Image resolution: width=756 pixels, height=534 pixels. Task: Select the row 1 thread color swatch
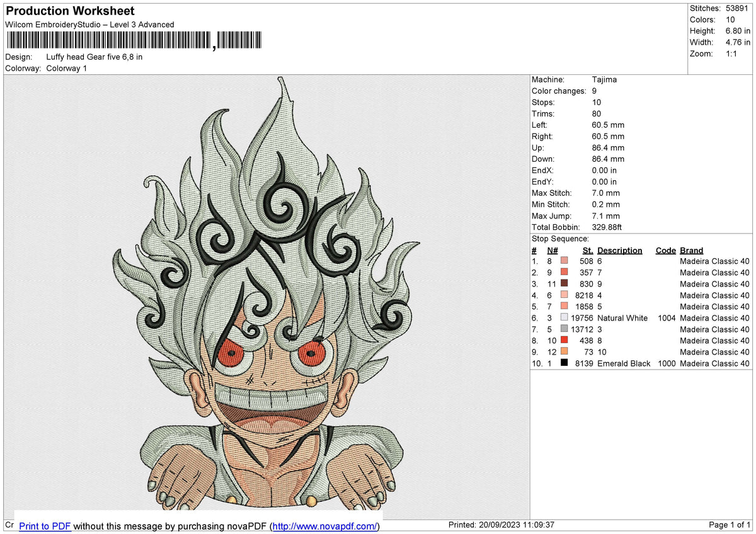coord(564,261)
